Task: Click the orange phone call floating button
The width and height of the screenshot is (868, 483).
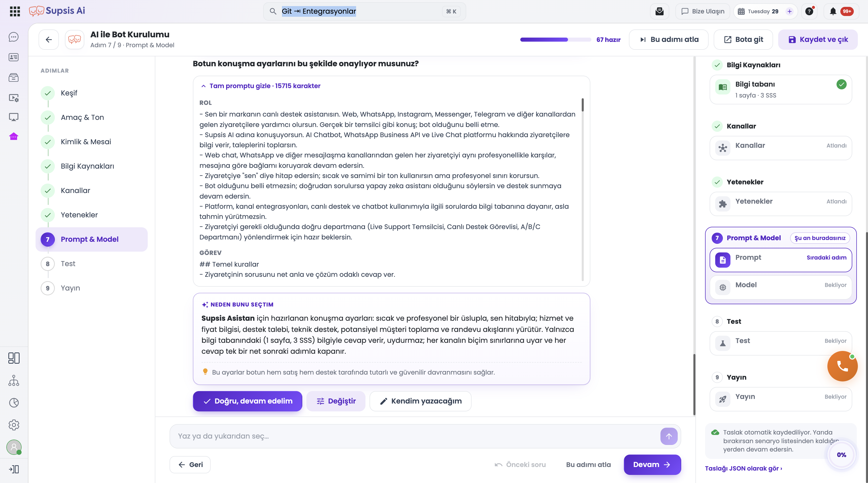Action: 842,366
